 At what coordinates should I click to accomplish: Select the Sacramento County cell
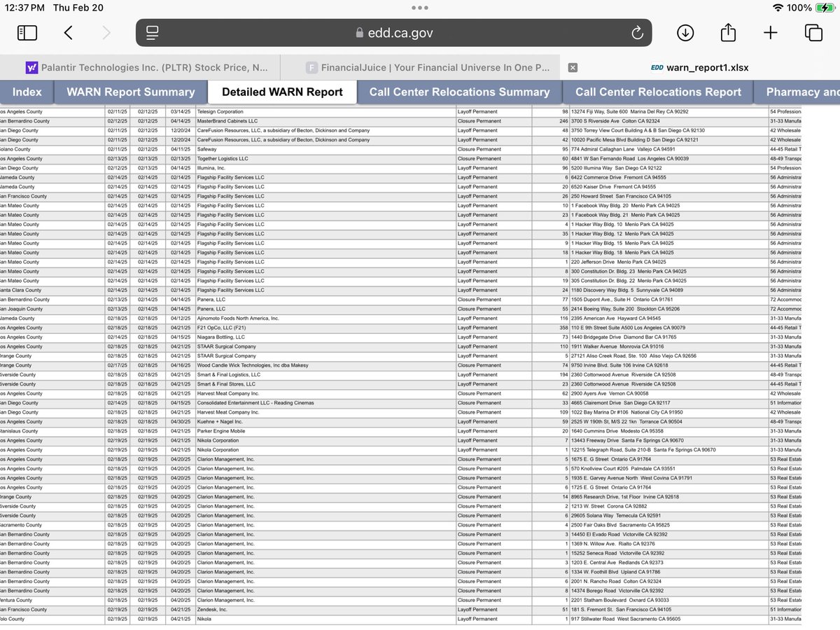pos(52,525)
